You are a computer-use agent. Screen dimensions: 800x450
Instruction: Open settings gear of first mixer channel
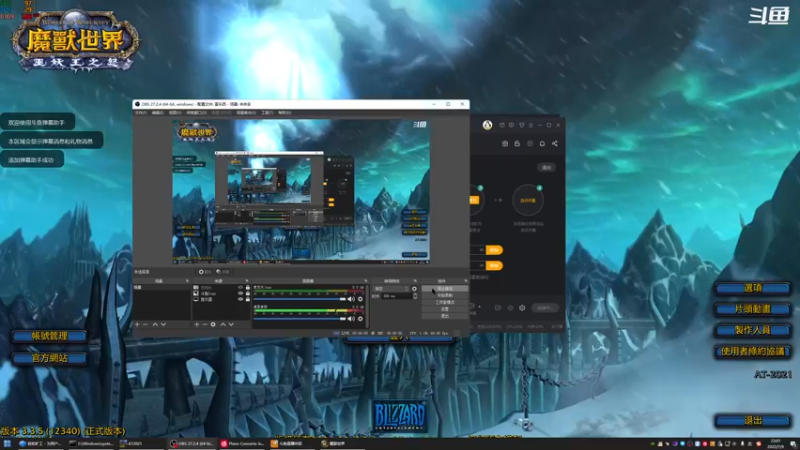360,299
